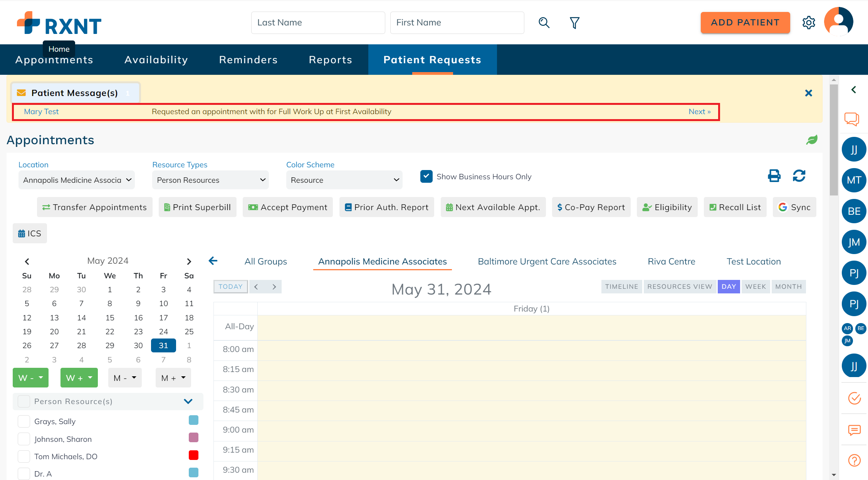Click Print Superbill button
868x480 pixels.
coord(198,207)
